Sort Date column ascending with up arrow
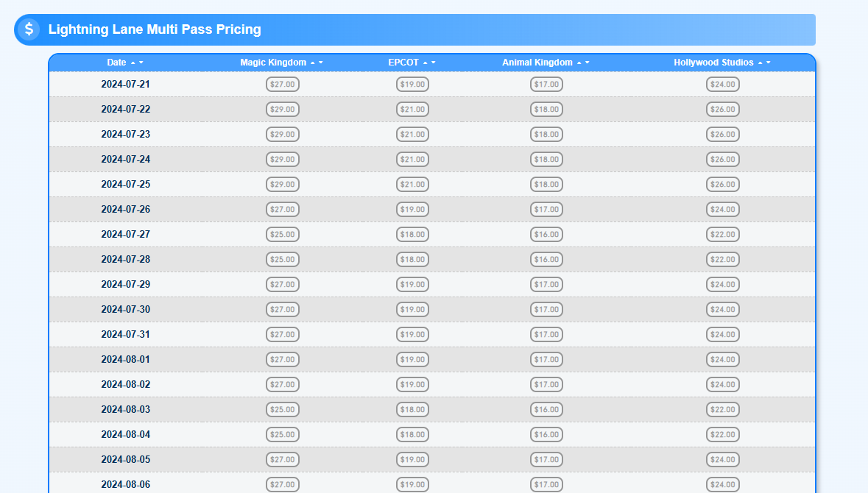 pos(133,63)
